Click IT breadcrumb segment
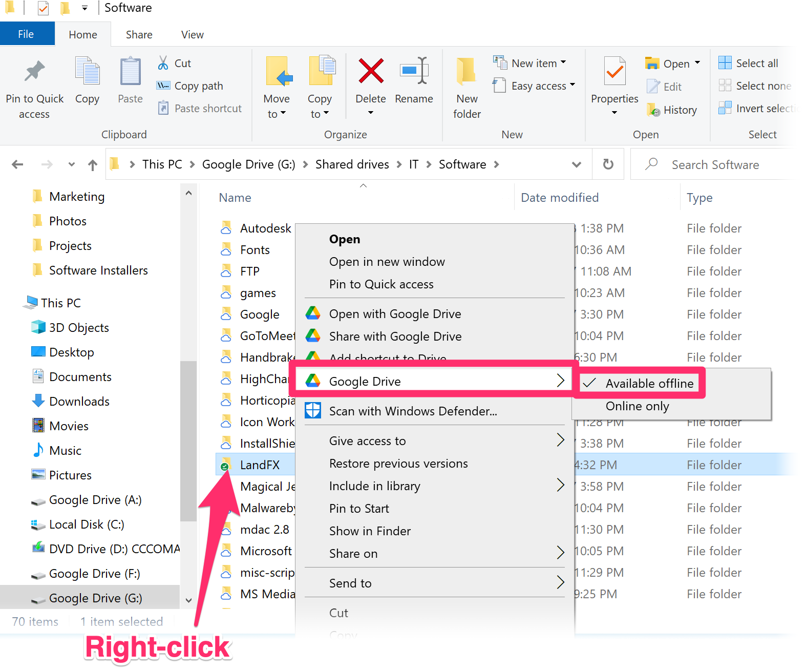The height and width of the screenshot is (672, 806). point(413,164)
